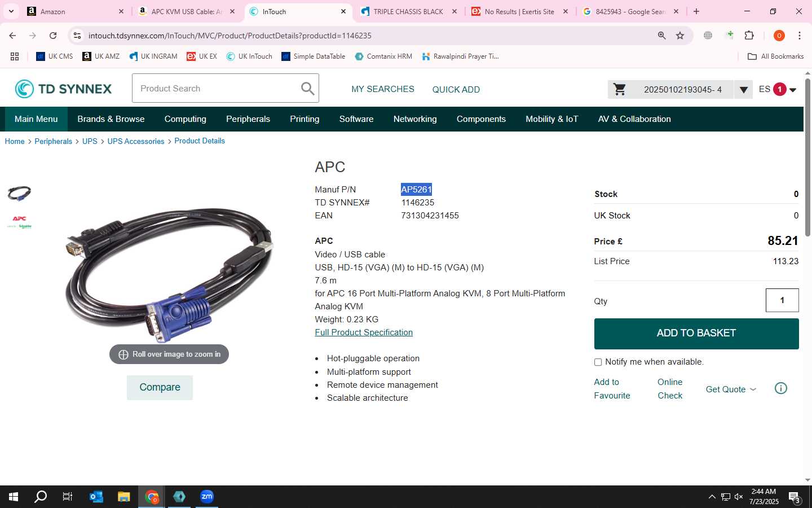This screenshot has height=508, width=812.
Task: Open a new browser tab
Action: (x=696, y=11)
